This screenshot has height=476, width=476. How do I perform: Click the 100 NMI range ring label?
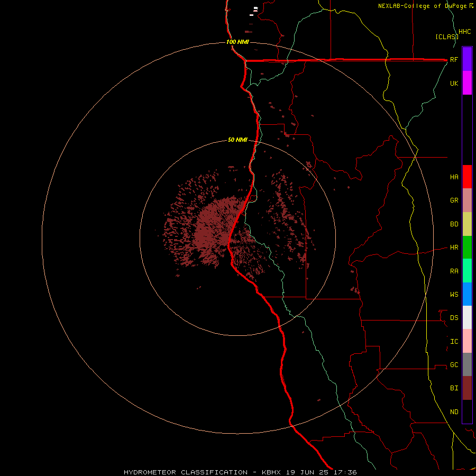pos(237,42)
